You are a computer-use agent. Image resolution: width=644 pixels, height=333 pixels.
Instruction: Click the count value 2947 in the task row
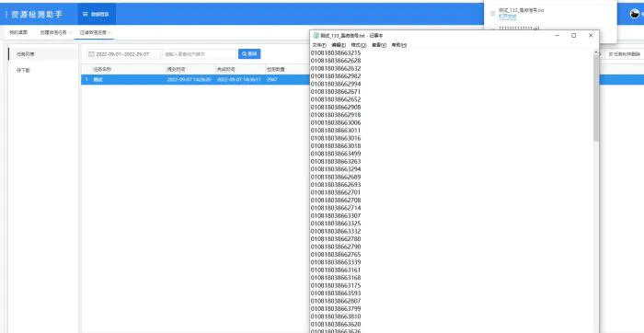272,79
